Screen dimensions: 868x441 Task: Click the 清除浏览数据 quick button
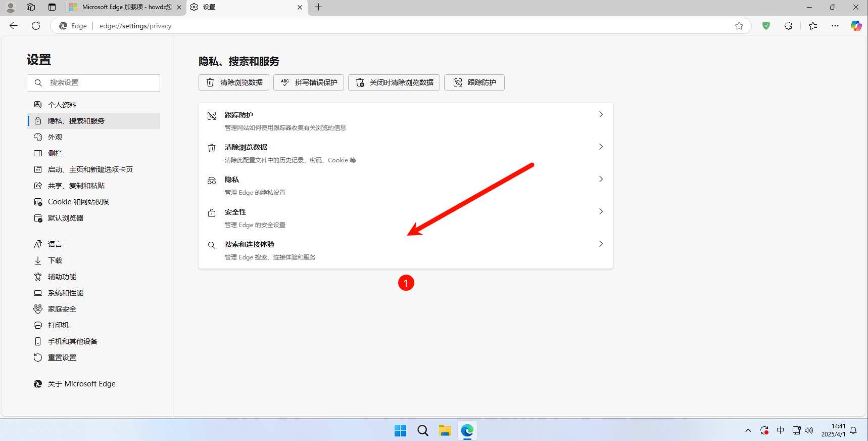click(x=234, y=82)
